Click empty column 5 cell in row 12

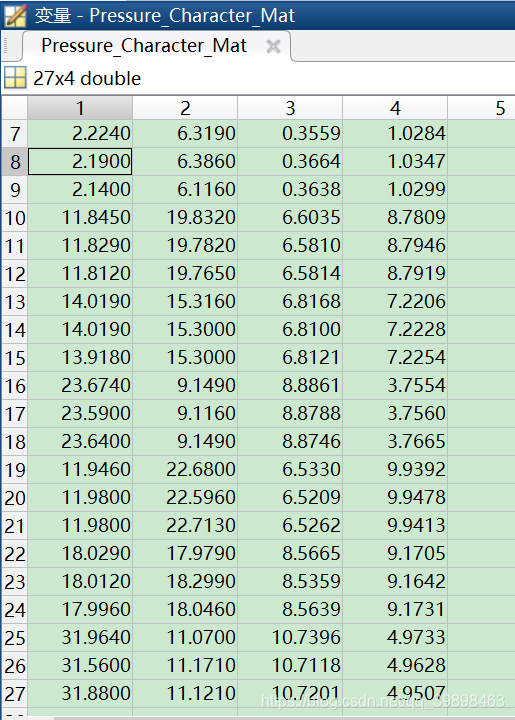point(481,274)
